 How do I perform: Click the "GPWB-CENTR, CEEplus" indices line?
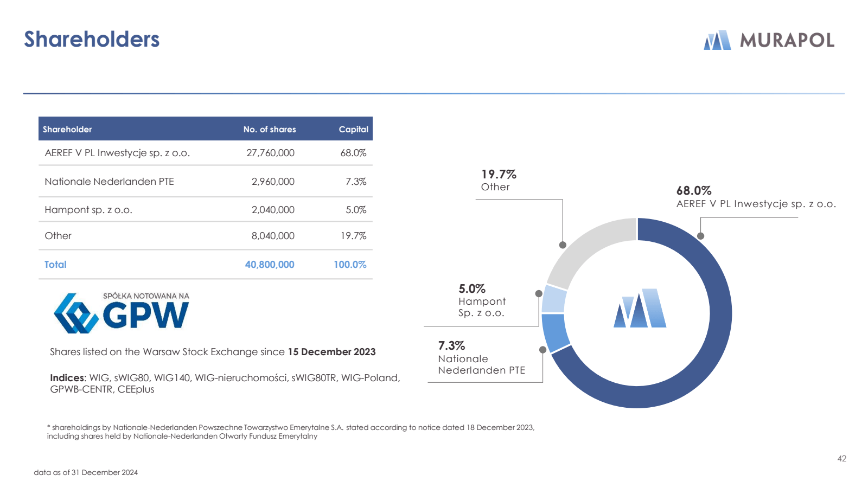[102, 389]
